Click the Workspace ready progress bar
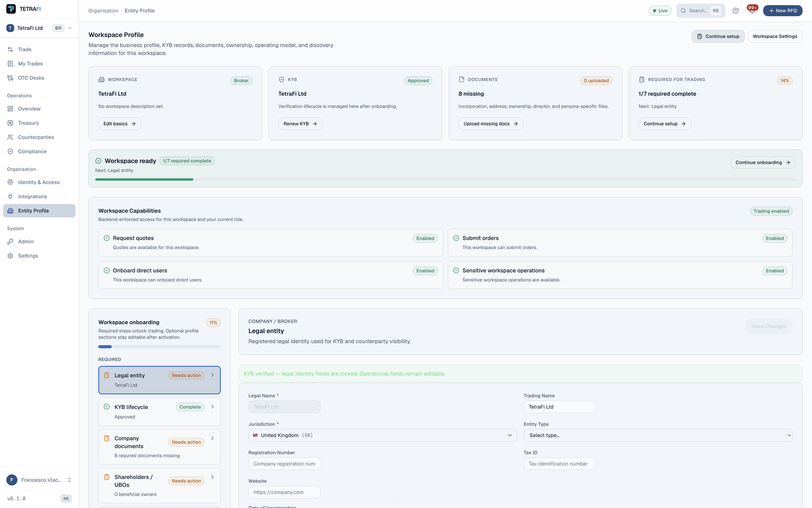Image resolution: width=812 pixels, height=508 pixels. coord(445,179)
